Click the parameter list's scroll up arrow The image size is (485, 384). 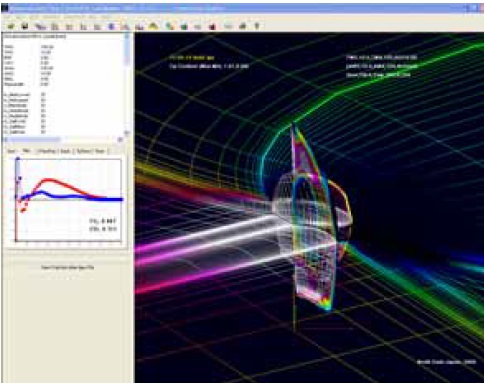pos(127,36)
